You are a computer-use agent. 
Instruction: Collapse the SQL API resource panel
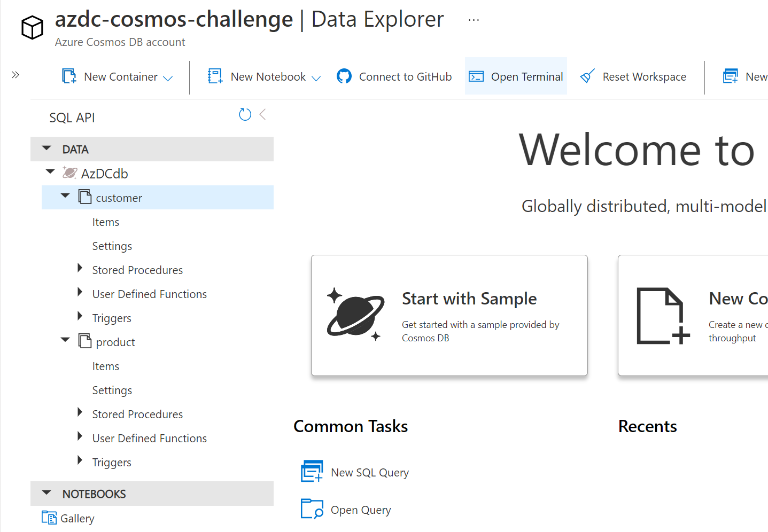262,114
